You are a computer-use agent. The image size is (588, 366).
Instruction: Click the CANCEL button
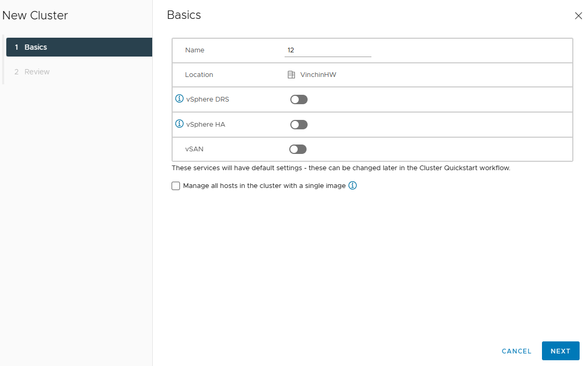[516, 351]
